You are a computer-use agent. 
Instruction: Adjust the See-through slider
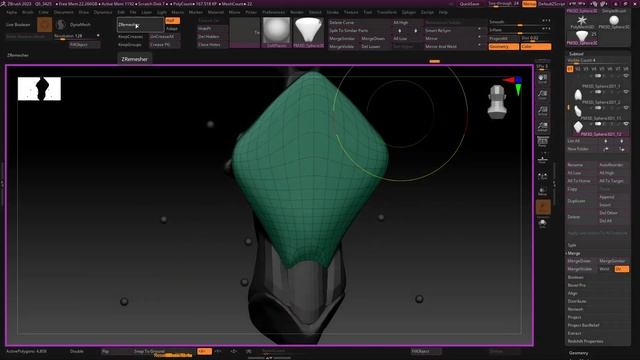(504, 4)
